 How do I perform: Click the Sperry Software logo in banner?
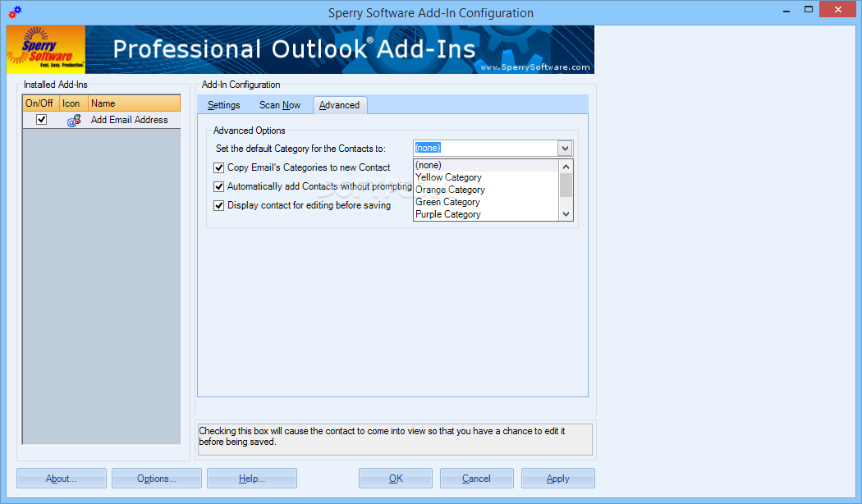pos(46,49)
